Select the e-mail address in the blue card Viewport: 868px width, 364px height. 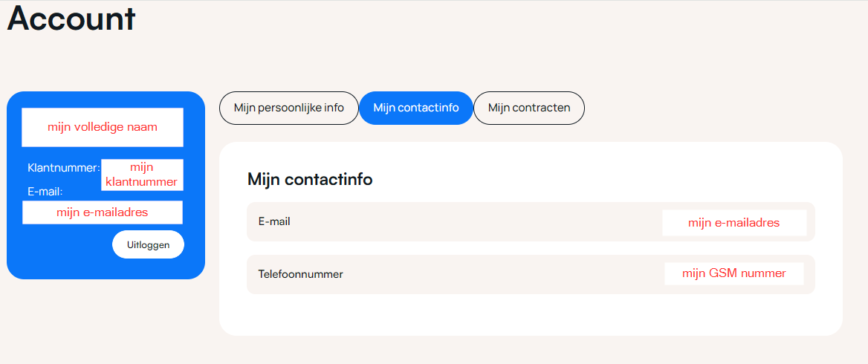click(103, 212)
